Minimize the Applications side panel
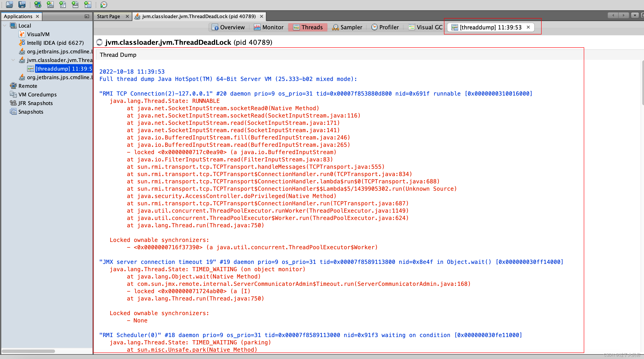Screen dimensions: 644x359 87,16
